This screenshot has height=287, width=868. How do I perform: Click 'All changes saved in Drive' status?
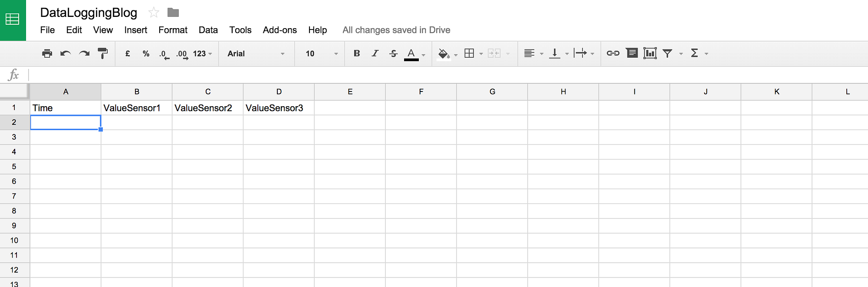tap(396, 30)
